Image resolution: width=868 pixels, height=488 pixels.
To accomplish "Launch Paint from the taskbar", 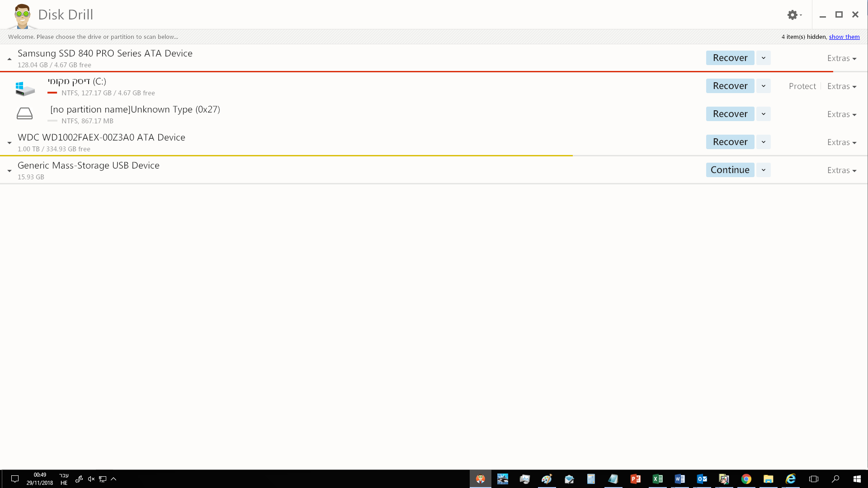I will [547, 479].
